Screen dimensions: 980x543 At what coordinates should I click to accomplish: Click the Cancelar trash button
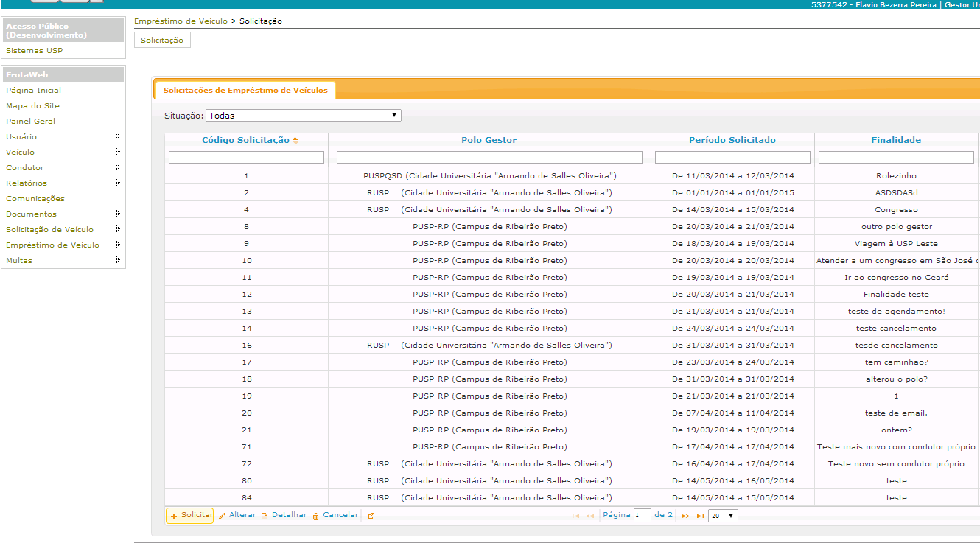(335, 516)
